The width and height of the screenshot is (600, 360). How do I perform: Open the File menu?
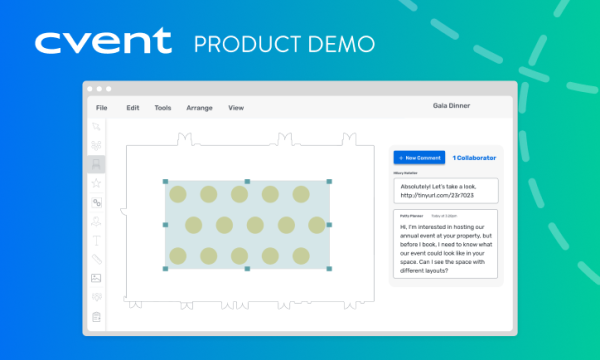(x=101, y=108)
